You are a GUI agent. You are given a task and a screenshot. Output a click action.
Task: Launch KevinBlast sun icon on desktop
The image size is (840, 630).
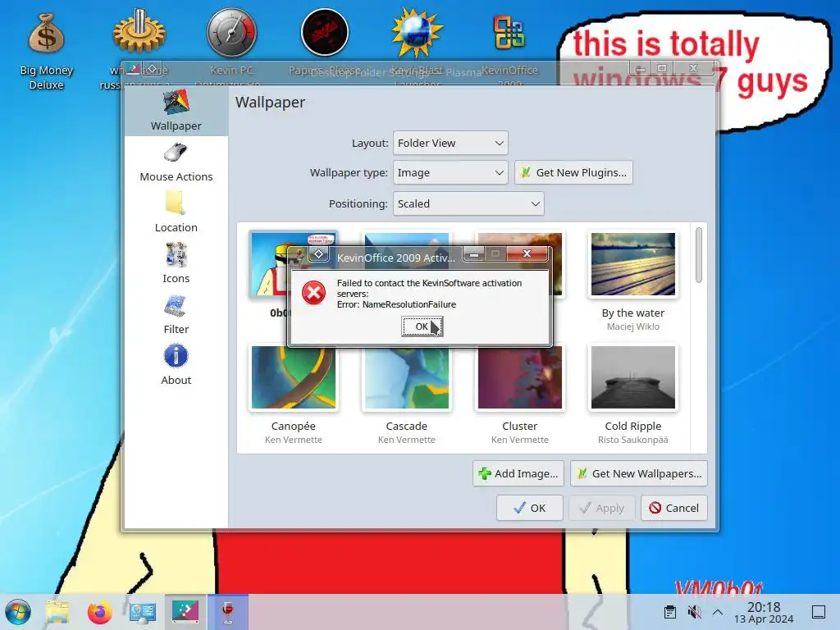pyautogui.click(x=417, y=33)
